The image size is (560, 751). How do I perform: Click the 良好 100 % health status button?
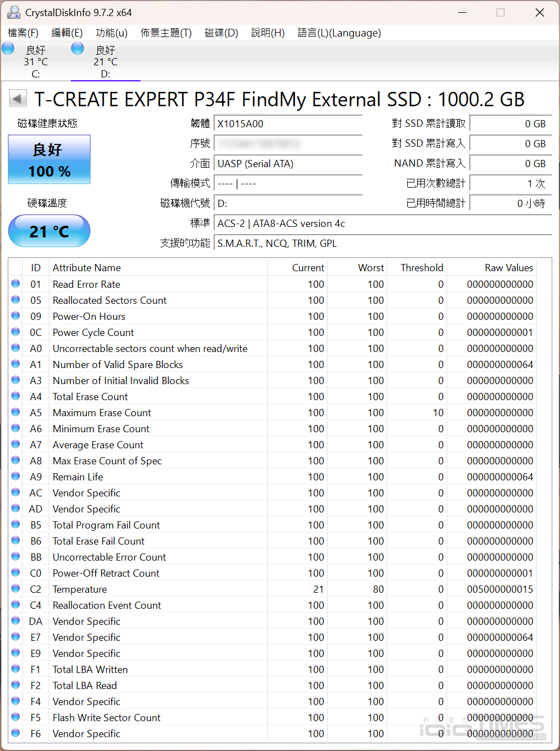pyautogui.click(x=49, y=160)
